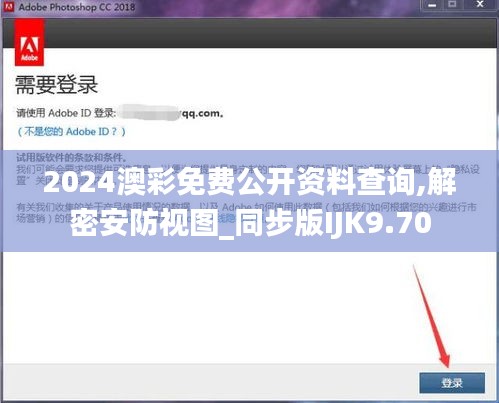Open the 不是您的 Adobe ID? link
Image resolution: width=499 pixels, height=403 pixels.
(72, 132)
